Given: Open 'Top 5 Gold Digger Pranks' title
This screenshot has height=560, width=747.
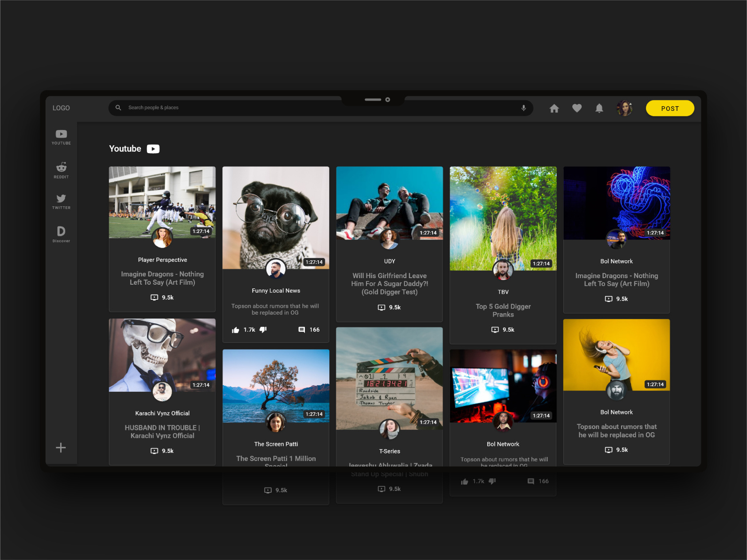Looking at the screenshot, I should [503, 311].
